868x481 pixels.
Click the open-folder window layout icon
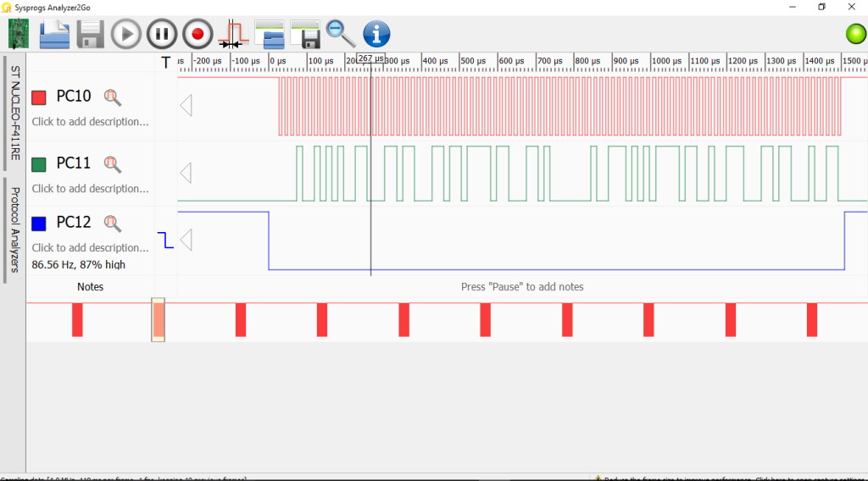click(x=270, y=35)
